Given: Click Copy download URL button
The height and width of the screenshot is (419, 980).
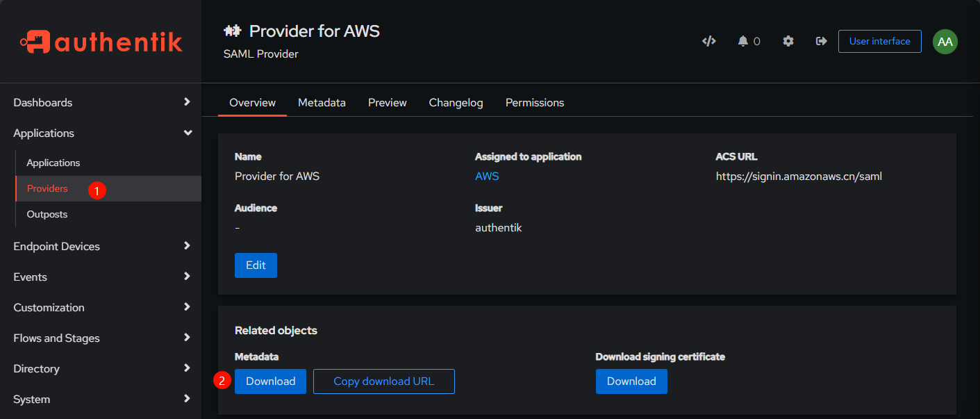Looking at the screenshot, I should tap(384, 381).
